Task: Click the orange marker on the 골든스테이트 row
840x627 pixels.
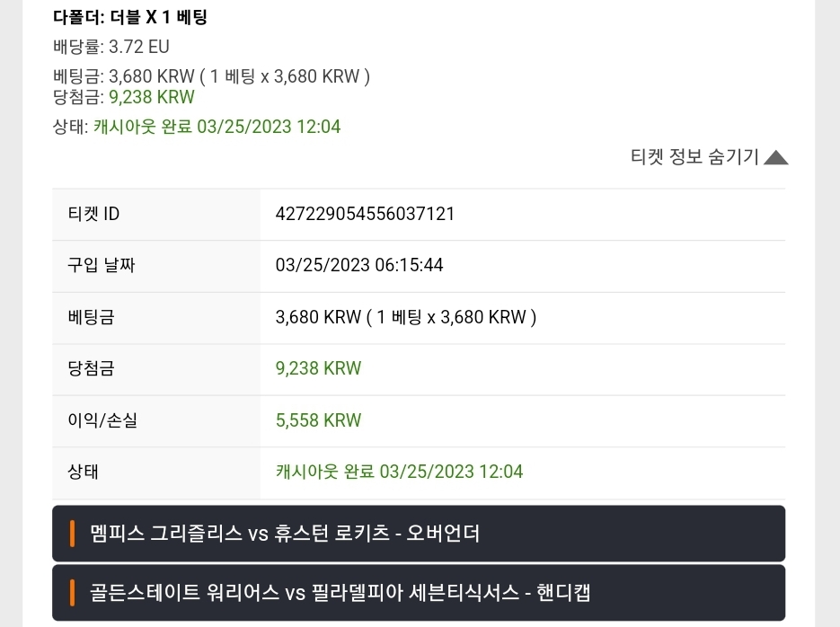Action: [73, 593]
